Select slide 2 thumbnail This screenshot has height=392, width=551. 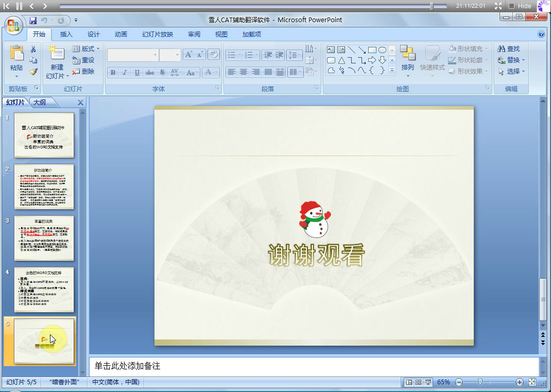44,186
